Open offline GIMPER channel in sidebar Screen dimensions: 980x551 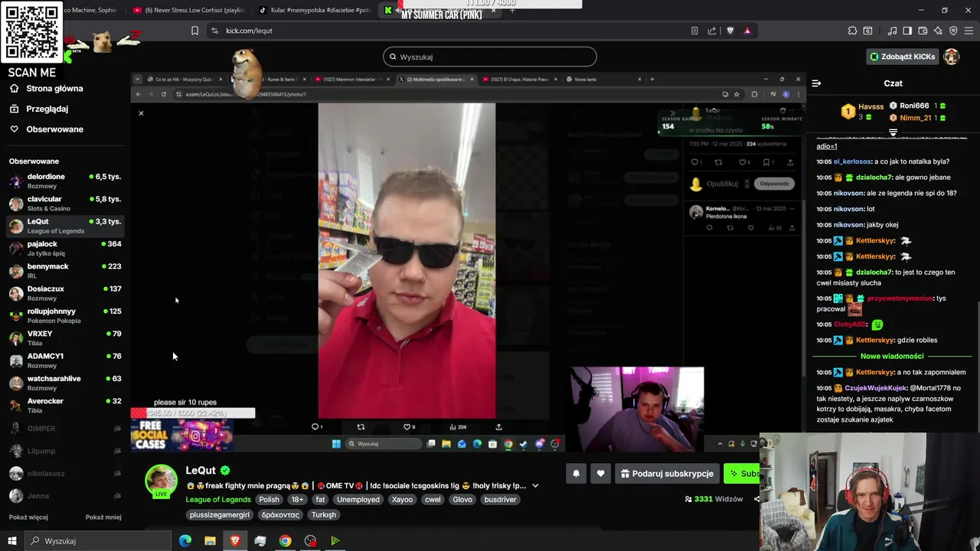click(x=65, y=429)
